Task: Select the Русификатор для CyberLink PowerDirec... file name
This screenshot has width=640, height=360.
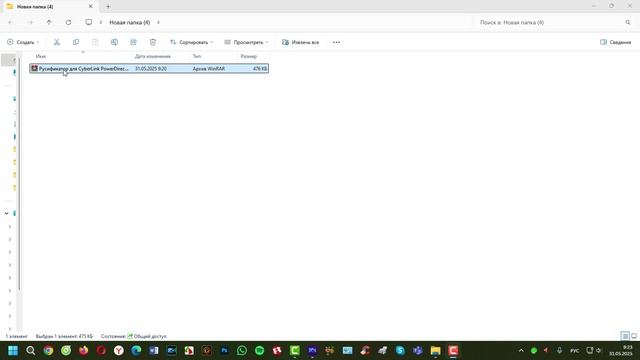Action: [84, 69]
